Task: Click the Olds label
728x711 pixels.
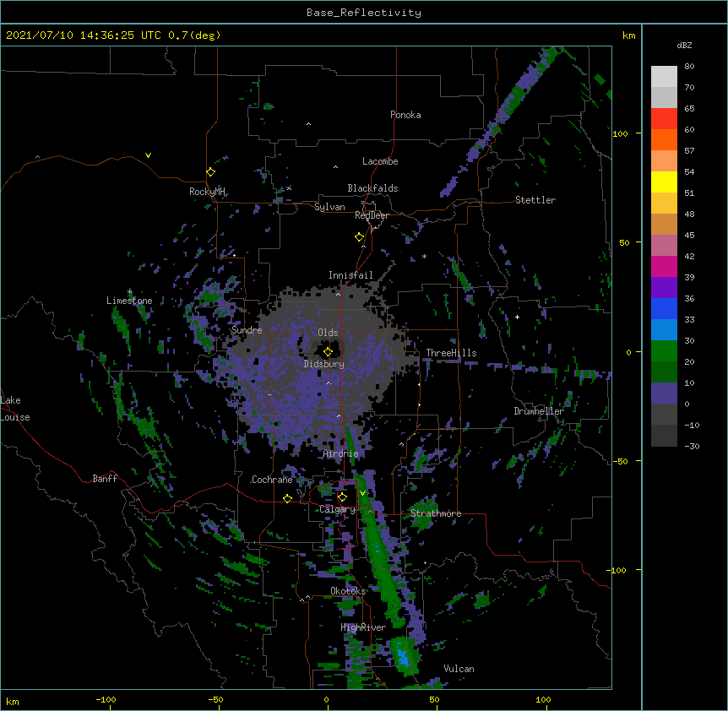Action: [328, 333]
